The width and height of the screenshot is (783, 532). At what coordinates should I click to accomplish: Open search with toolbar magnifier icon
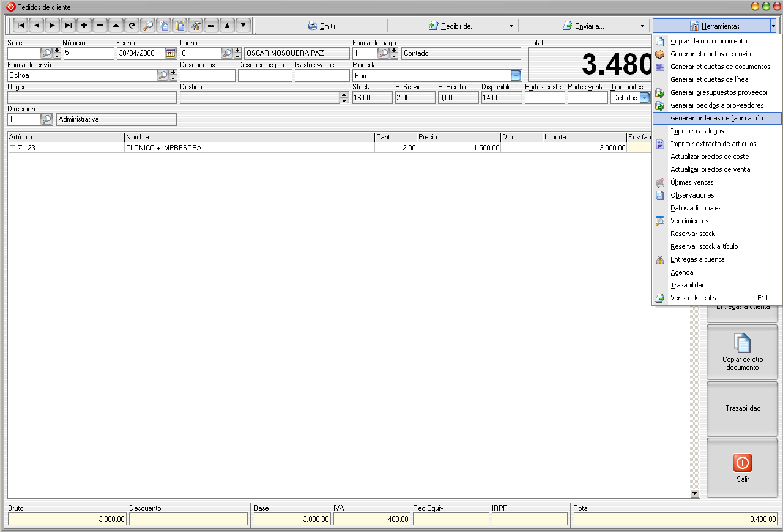click(147, 26)
